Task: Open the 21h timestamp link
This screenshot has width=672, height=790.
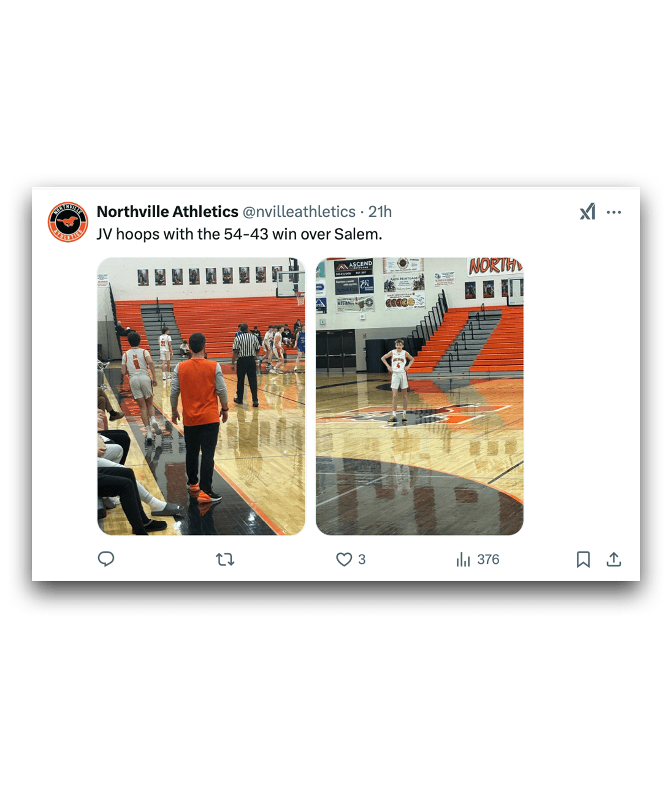Action: coord(380,211)
